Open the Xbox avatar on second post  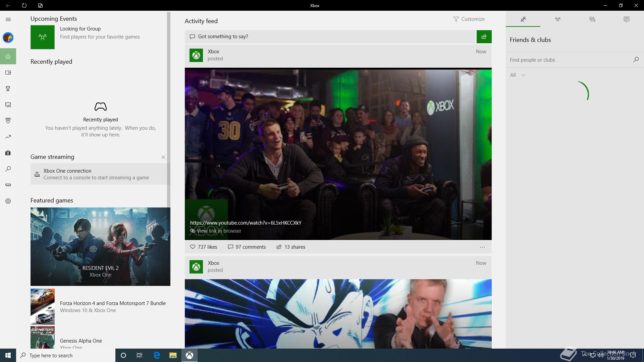tap(196, 267)
